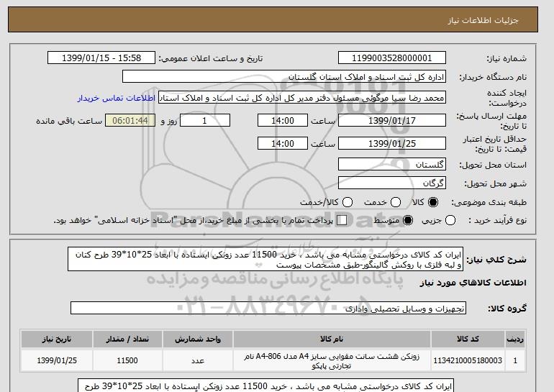554x392 pixels.
Task: Click the شرح کلی نیاز label
Action: pyautogui.click(x=496, y=260)
